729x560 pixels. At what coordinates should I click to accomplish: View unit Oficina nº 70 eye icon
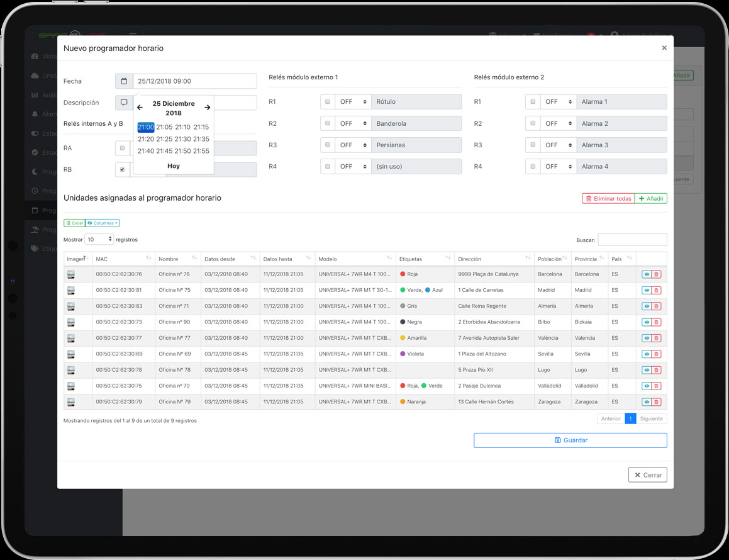[646, 386]
